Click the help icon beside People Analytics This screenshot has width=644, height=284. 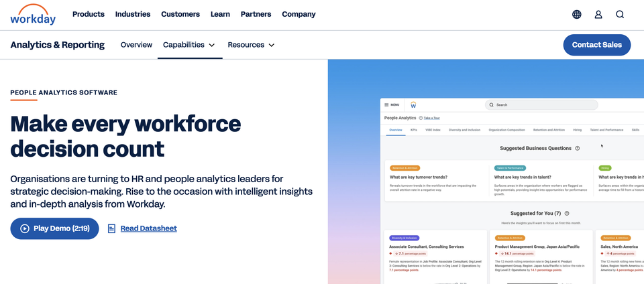tap(421, 118)
